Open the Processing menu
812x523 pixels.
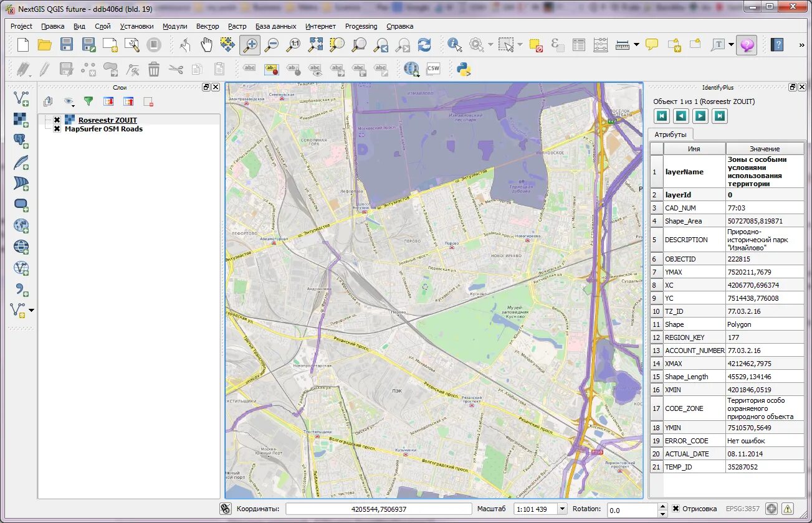pyautogui.click(x=361, y=26)
